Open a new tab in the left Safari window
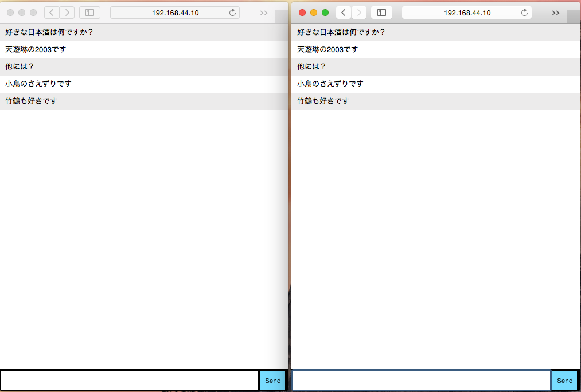The image size is (581, 392). (x=282, y=17)
